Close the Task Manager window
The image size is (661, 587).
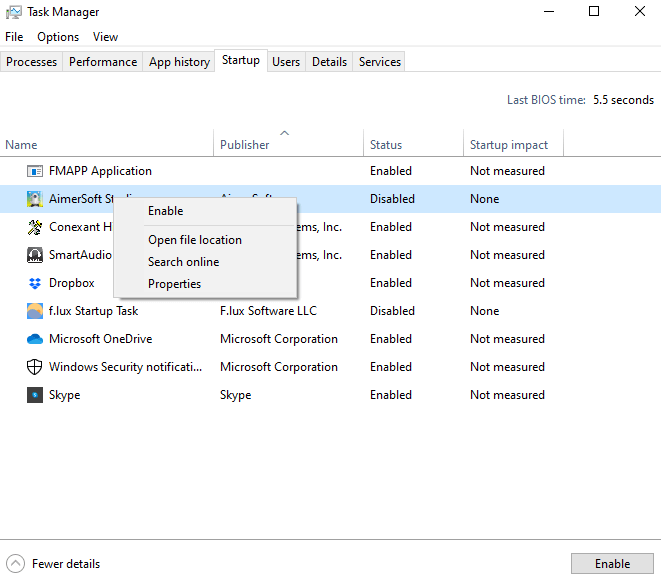(x=640, y=11)
